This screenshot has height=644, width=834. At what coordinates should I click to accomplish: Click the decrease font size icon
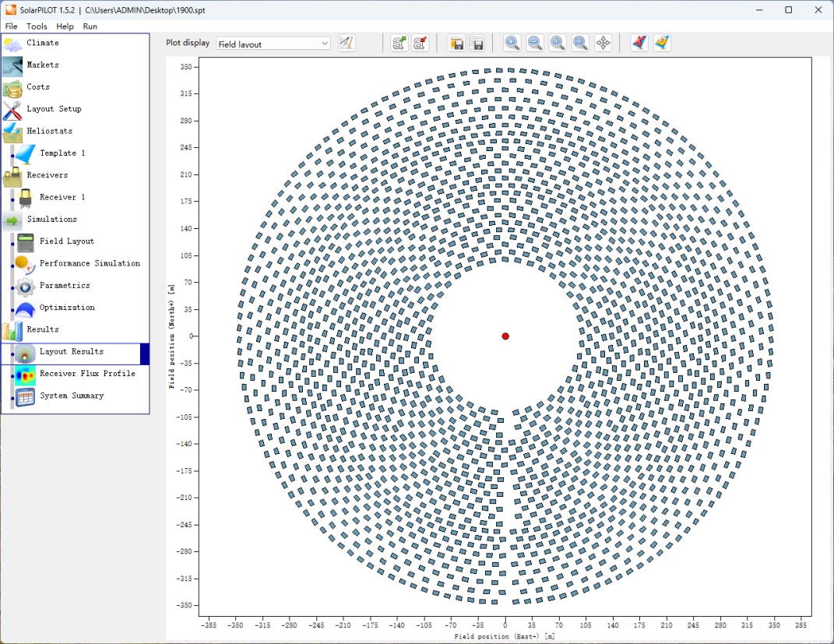pos(421,43)
